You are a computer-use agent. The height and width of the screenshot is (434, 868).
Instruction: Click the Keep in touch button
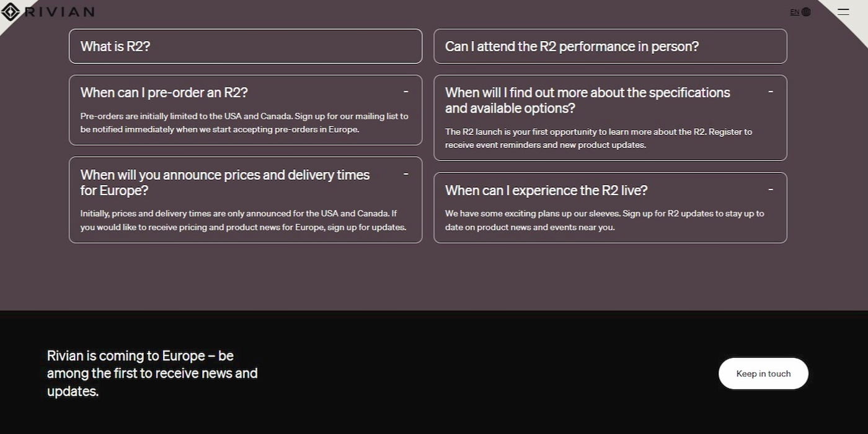tap(763, 373)
